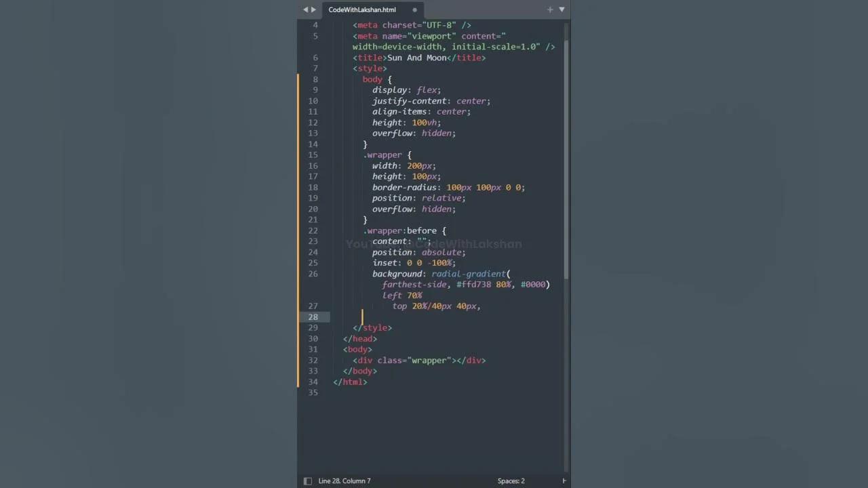Change indentation by clicking Spaces: 2

pos(511,481)
